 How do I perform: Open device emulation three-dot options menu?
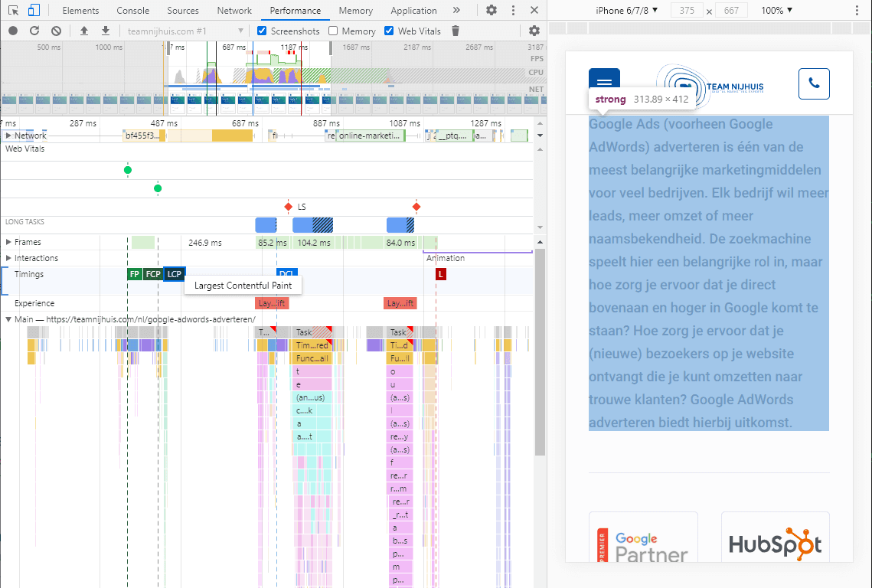[857, 10]
